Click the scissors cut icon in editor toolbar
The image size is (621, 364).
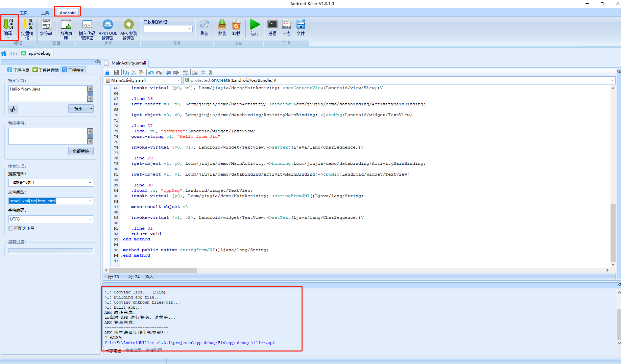point(134,73)
